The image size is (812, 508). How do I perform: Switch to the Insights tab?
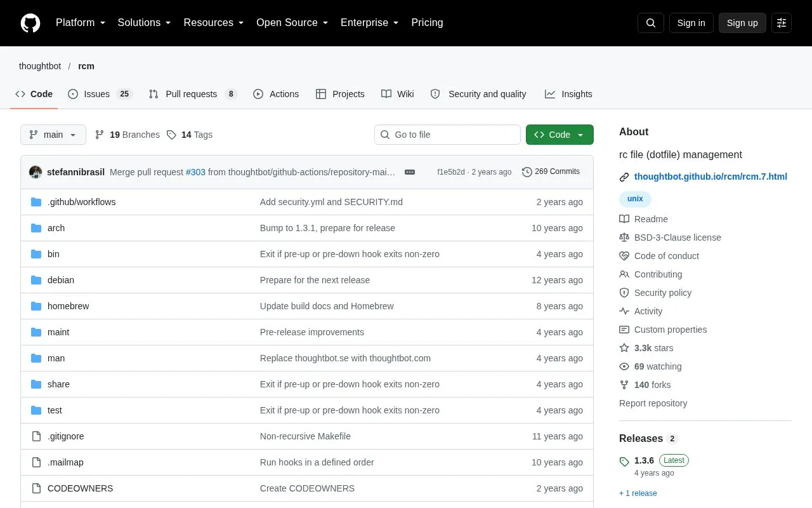568,94
